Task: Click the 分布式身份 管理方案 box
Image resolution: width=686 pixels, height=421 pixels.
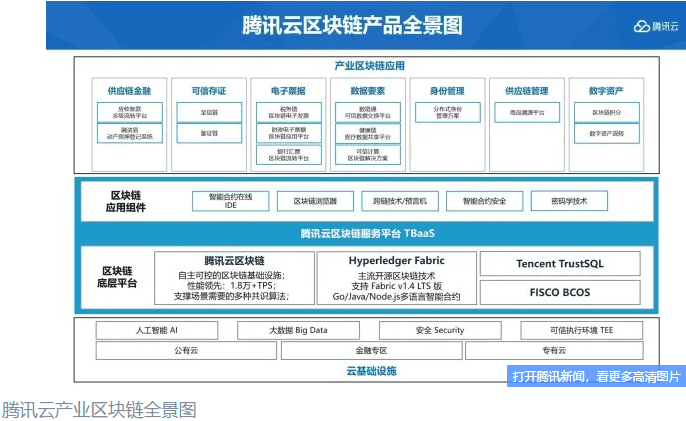Action: [x=448, y=112]
